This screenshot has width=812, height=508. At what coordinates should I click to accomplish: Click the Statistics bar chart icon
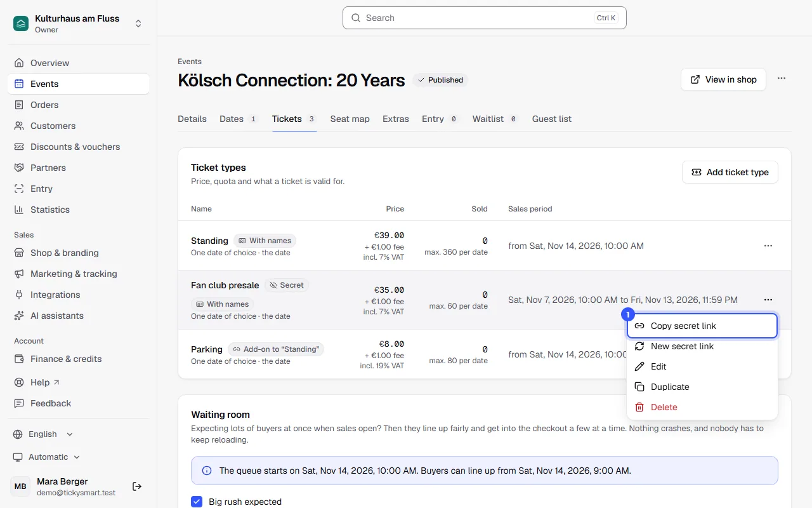point(19,210)
